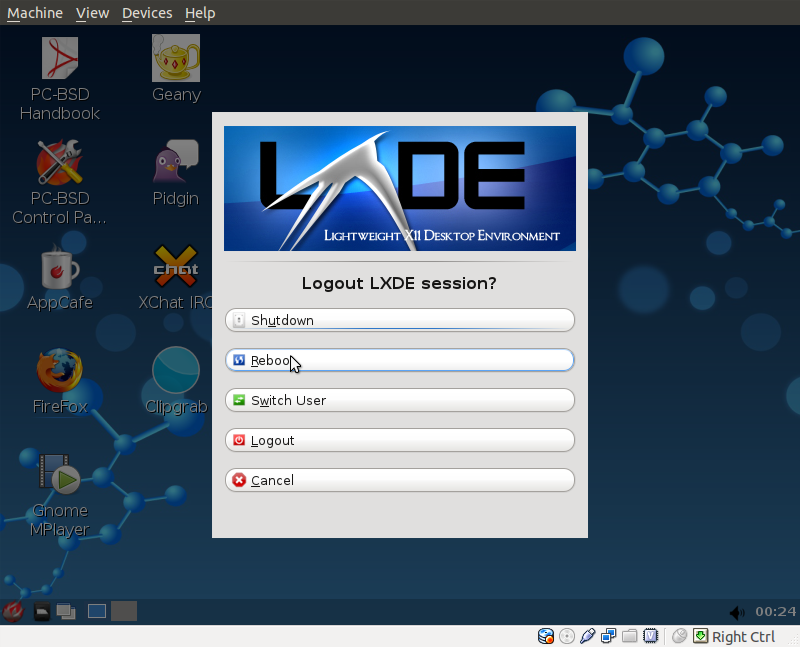The width and height of the screenshot is (800, 647).
Task: Click the VirtualBox network adapter icon
Action: click(608, 636)
